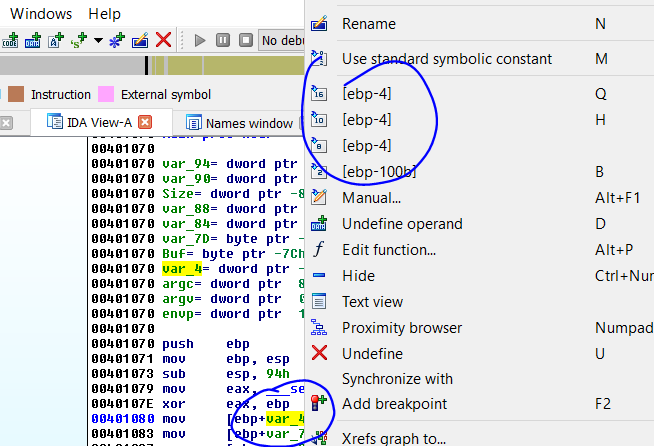Close the IDA View-A tab
The width and height of the screenshot is (654, 447).
(145, 123)
